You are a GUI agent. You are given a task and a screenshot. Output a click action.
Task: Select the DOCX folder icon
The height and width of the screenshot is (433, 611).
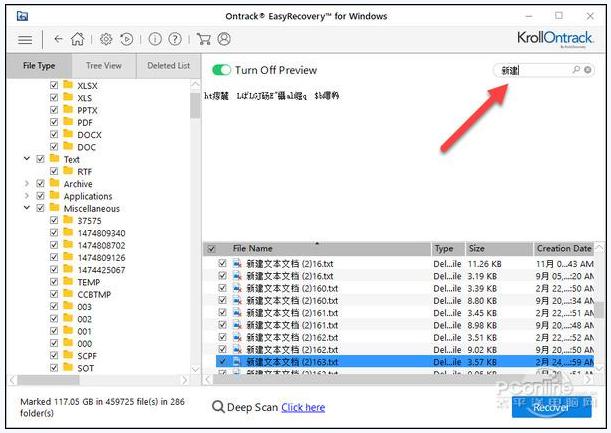point(68,134)
